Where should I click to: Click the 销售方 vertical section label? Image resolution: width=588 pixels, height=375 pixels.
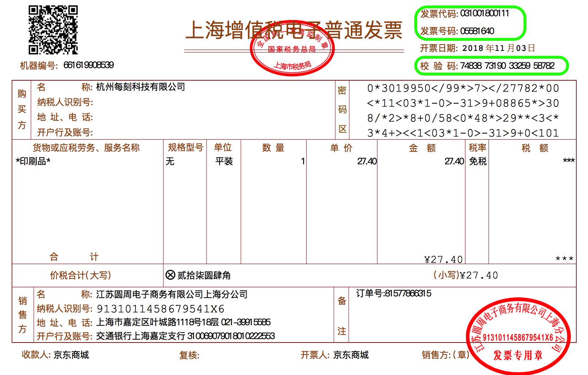[23, 315]
